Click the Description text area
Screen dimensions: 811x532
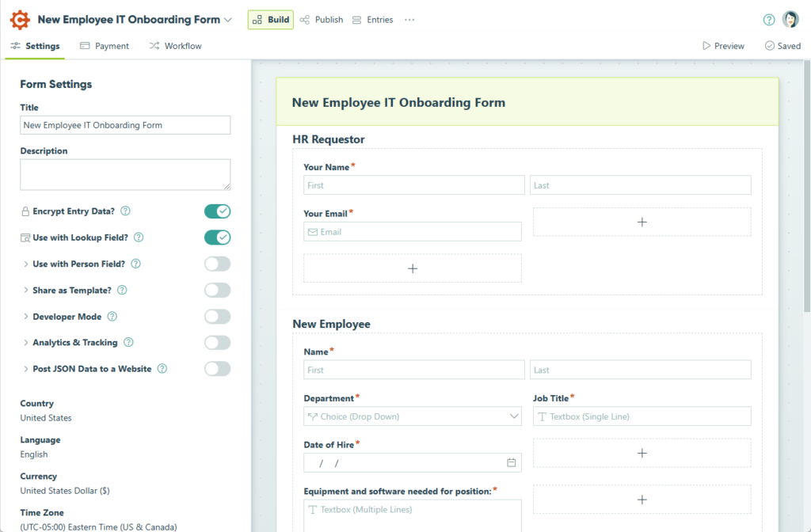coord(125,175)
